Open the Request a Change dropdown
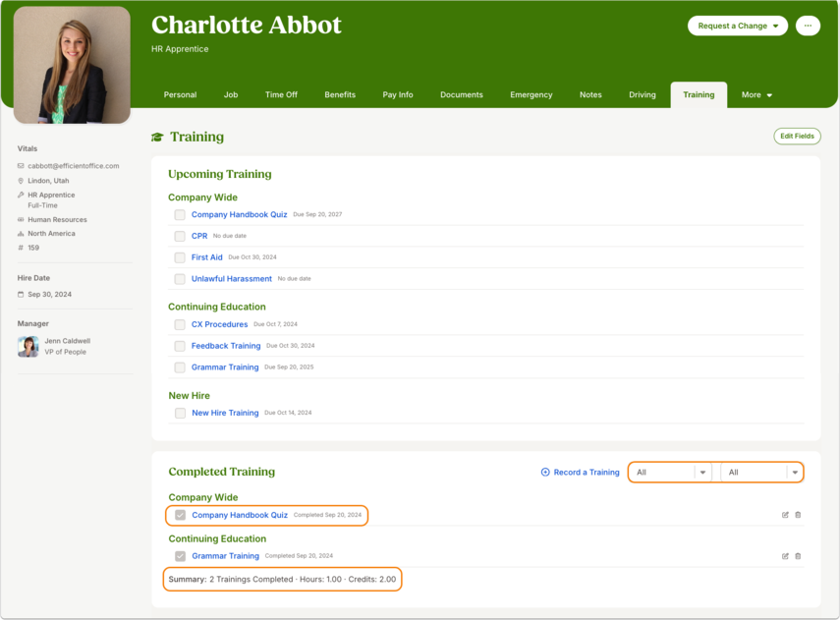This screenshot has width=840, height=620. tap(738, 26)
